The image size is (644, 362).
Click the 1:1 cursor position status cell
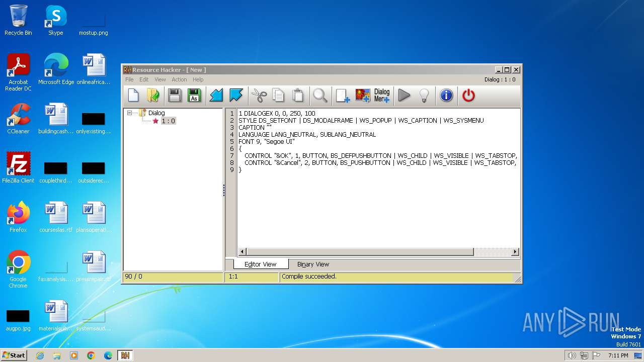252,277
